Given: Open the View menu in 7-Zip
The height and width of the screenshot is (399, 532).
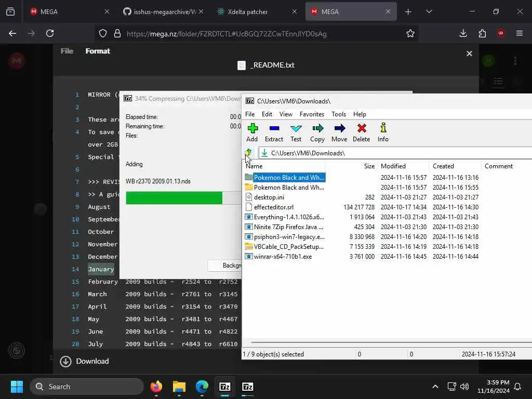Looking at the screenshot, I should (286, 114).
